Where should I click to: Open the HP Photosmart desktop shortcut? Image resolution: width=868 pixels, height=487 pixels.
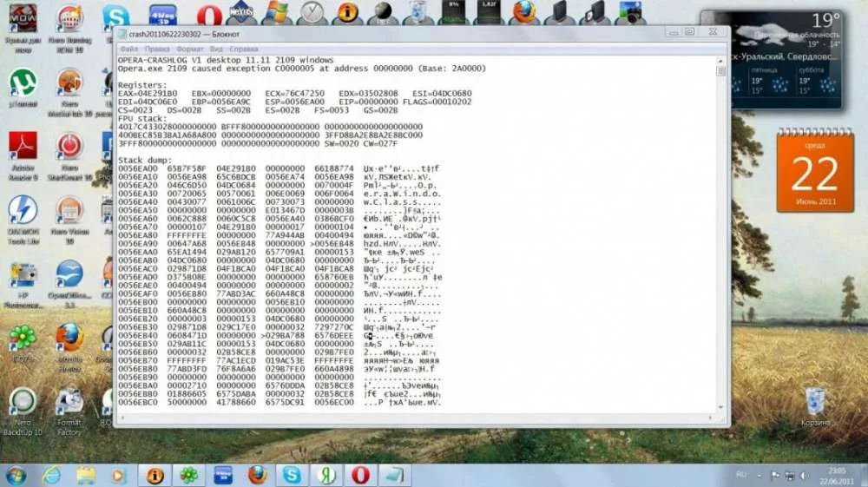click(23, 285)
